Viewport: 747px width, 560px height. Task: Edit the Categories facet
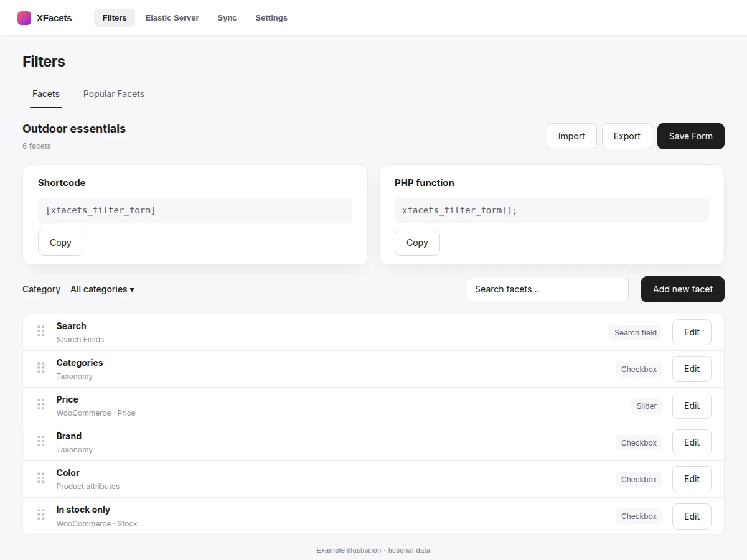692,369
